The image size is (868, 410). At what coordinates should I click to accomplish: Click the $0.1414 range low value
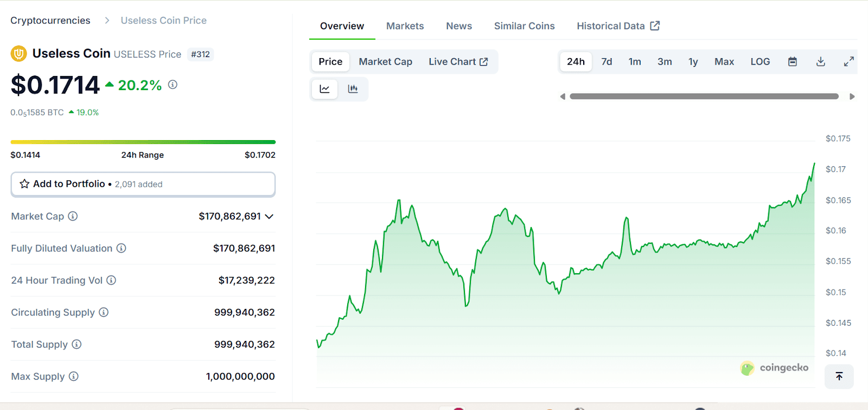point(25,155)
